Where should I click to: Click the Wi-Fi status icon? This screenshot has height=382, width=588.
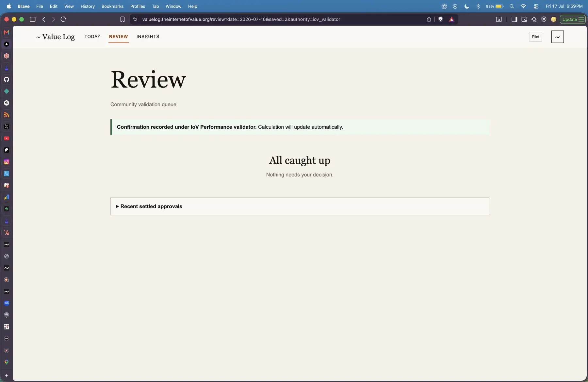coord(523,6)
